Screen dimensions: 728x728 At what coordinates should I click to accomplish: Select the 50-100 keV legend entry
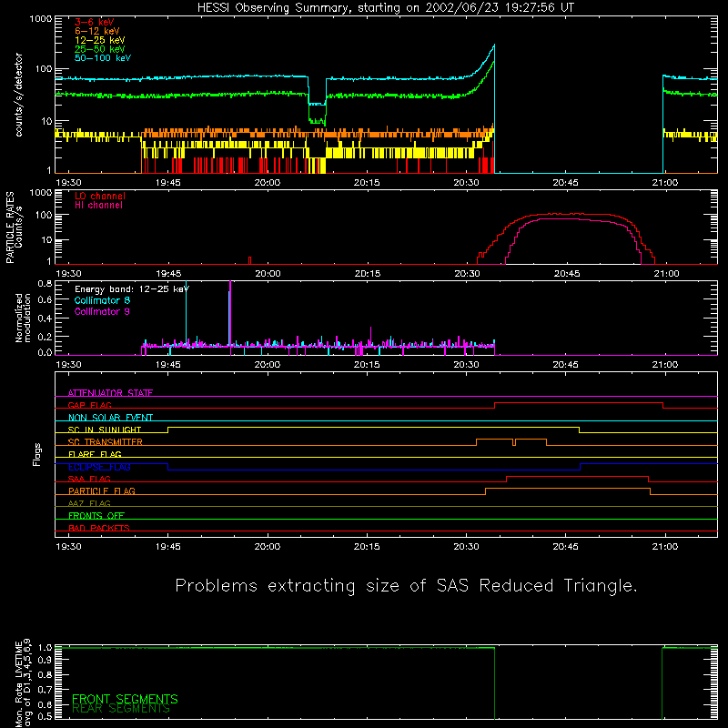[103, 58]
